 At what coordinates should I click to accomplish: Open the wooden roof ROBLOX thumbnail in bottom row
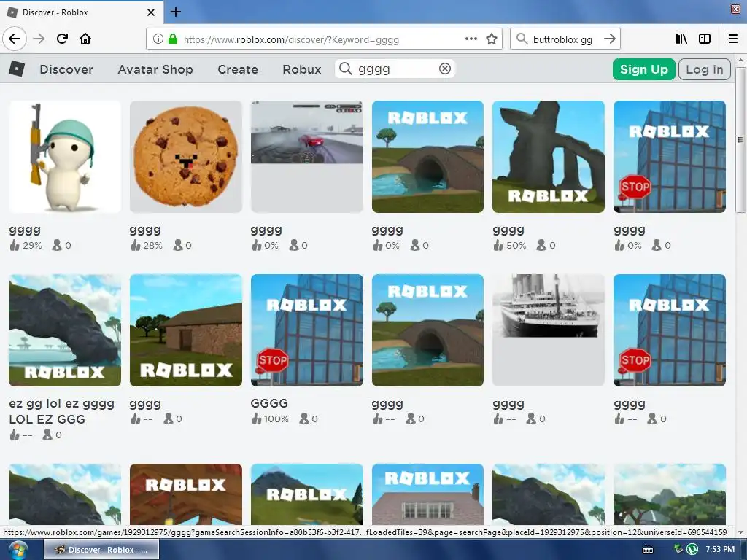186,494
